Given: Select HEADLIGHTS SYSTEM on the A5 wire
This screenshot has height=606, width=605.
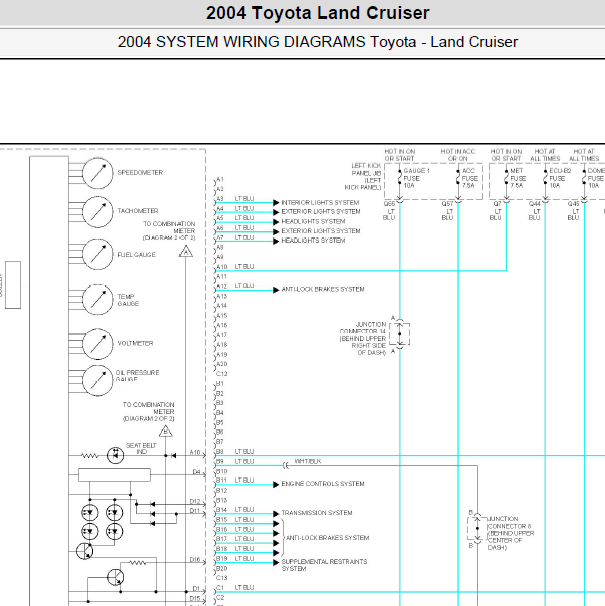Looking at the screenshot, I should coord(313,221).
